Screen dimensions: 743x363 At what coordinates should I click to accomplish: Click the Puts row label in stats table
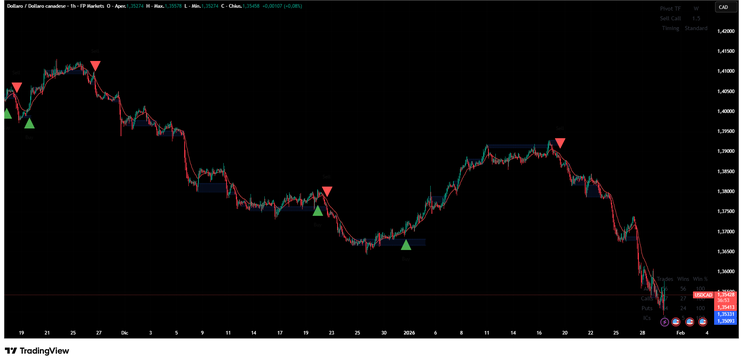pyautogui.click(x=647, y=308)
